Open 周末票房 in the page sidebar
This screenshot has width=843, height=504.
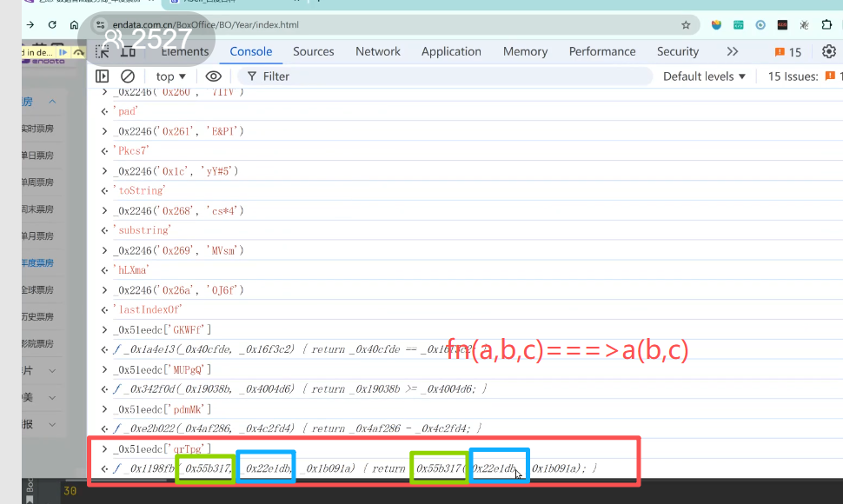coord(37,209)
